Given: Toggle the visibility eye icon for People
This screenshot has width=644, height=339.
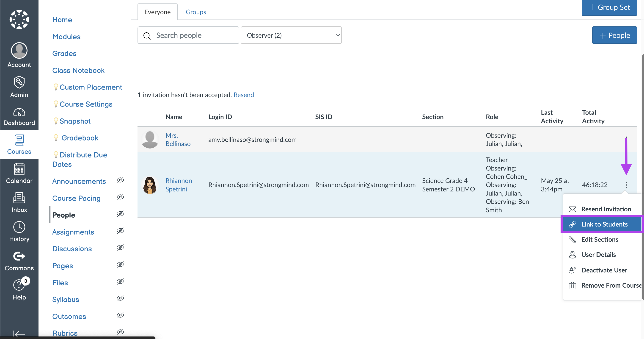Looking at the screenshot, I should click(x=120, y=214).
